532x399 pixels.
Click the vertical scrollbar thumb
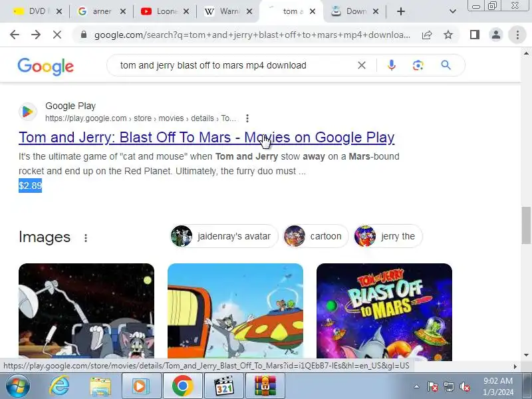526,225
